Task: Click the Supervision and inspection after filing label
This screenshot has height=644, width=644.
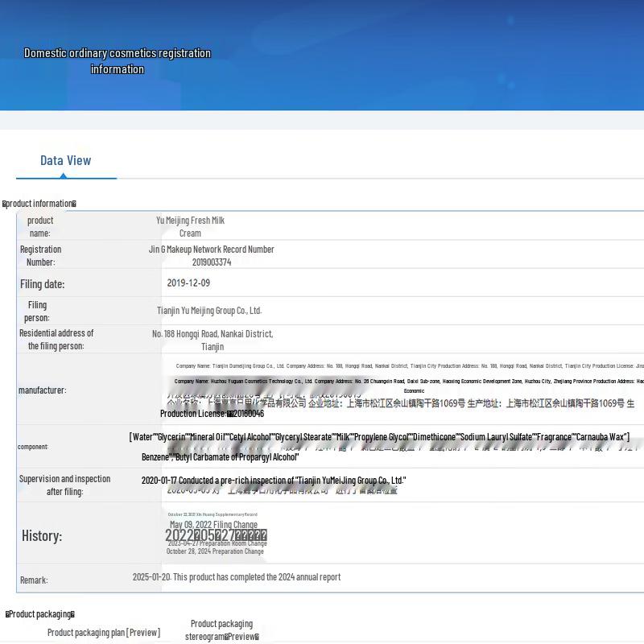Action: 64,485
